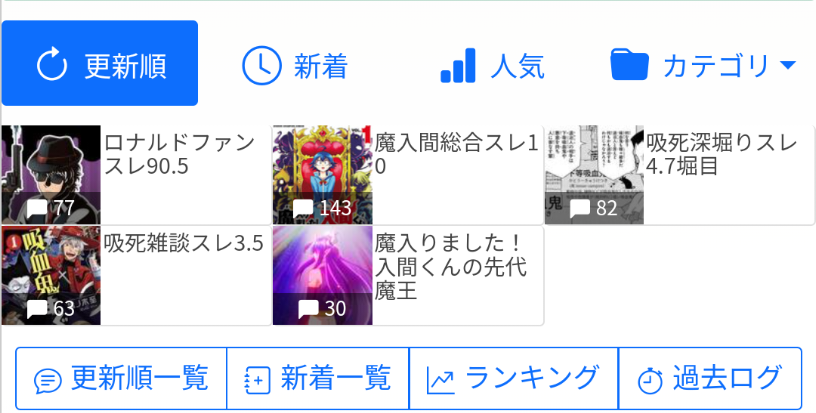Switch to the 新着 tab
This screenshot has height=413, width=816.
(296, 66)
